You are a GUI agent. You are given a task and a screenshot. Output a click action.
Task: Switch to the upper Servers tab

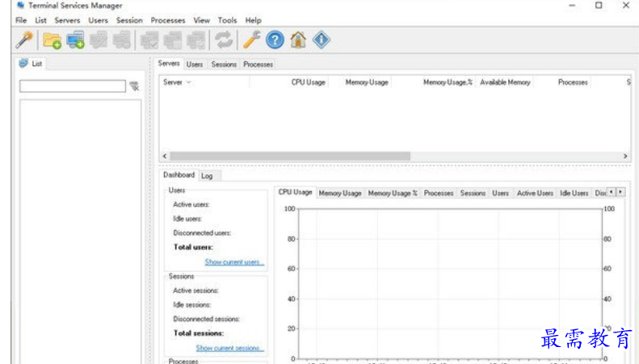pos(169,64)
